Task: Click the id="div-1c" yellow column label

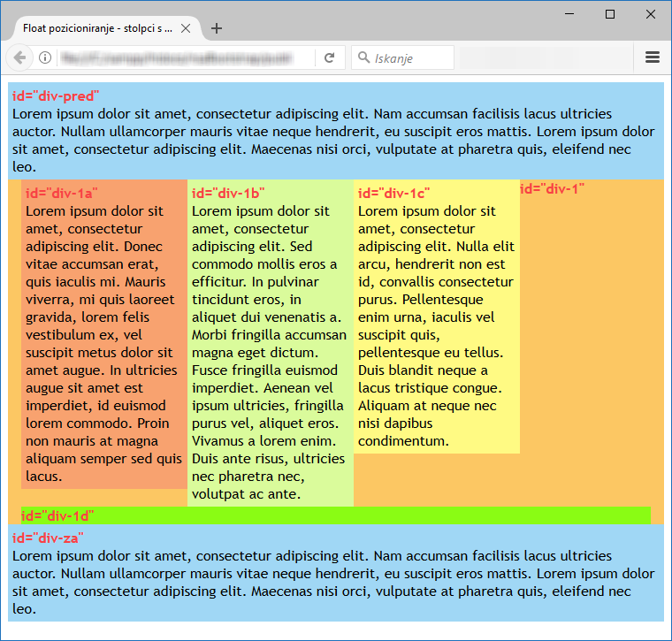Action: (x=393, y=194)
